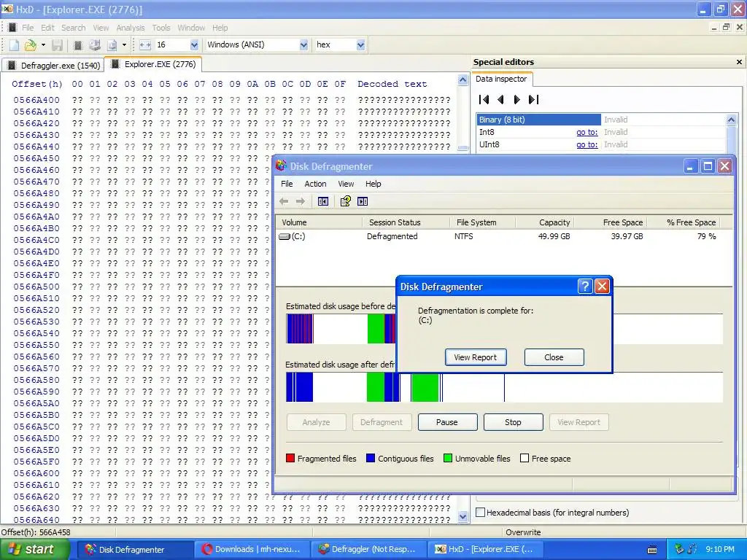Click the Capacity column header
Viewport: 747px width, 560px height.
tap(543, 222)
